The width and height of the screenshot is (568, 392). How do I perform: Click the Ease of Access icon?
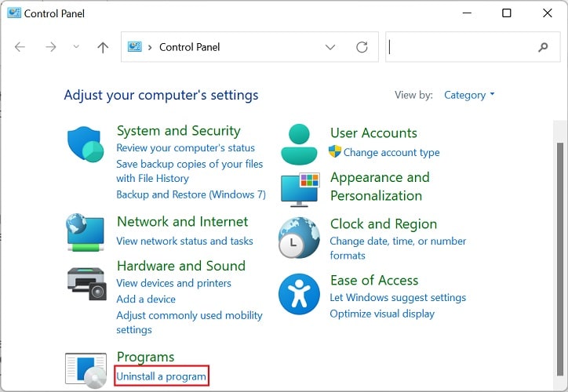299,294
